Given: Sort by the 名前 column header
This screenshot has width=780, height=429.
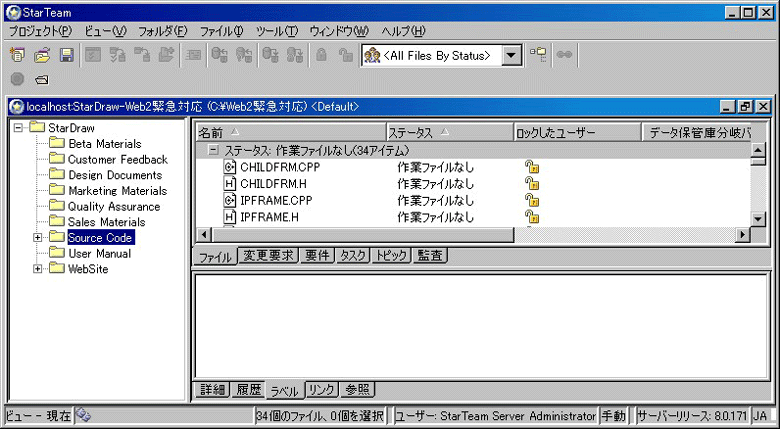Looking at the screenshot, I should (290, 132).
